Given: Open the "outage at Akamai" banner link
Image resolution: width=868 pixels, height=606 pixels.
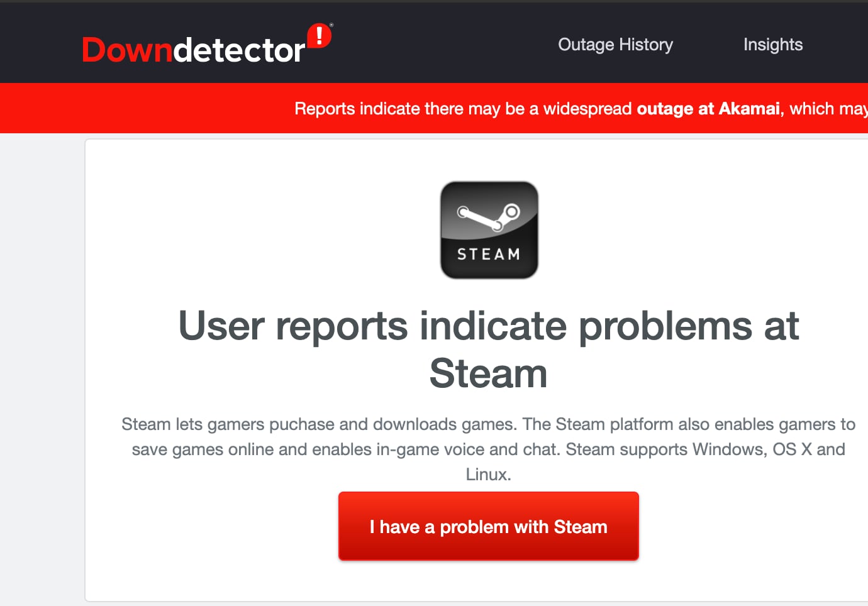Looking at the screenshot, I should click(x=708, y=109).
